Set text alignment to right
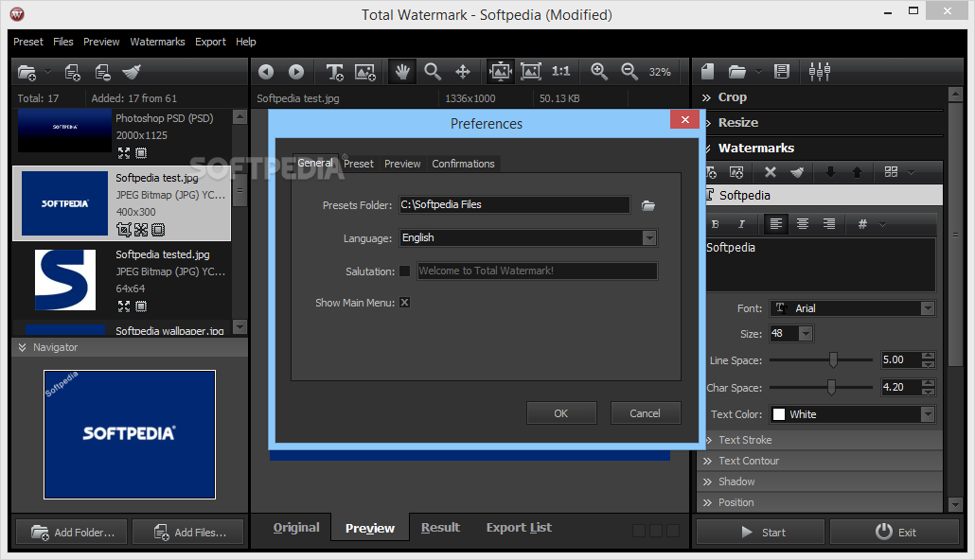Image resolution: width=975 pixels, height=560 pixels. pos(829,224)
